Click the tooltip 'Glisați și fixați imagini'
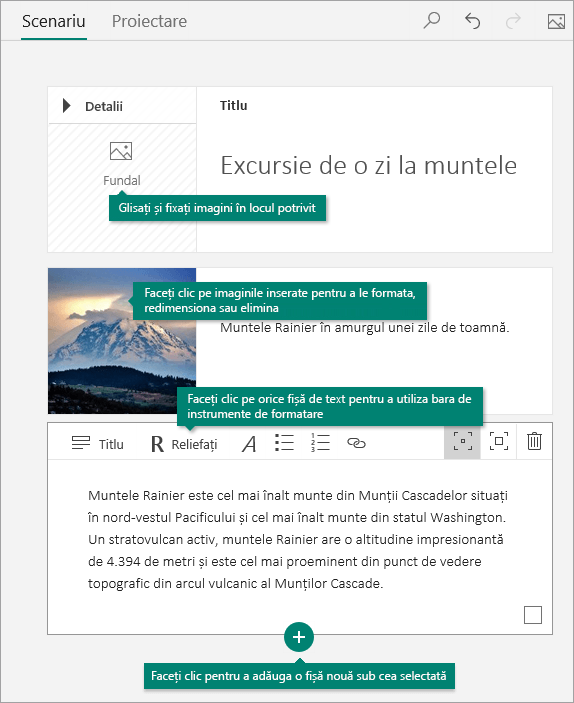The image size is (574, 703). click(x=217, y=208)
